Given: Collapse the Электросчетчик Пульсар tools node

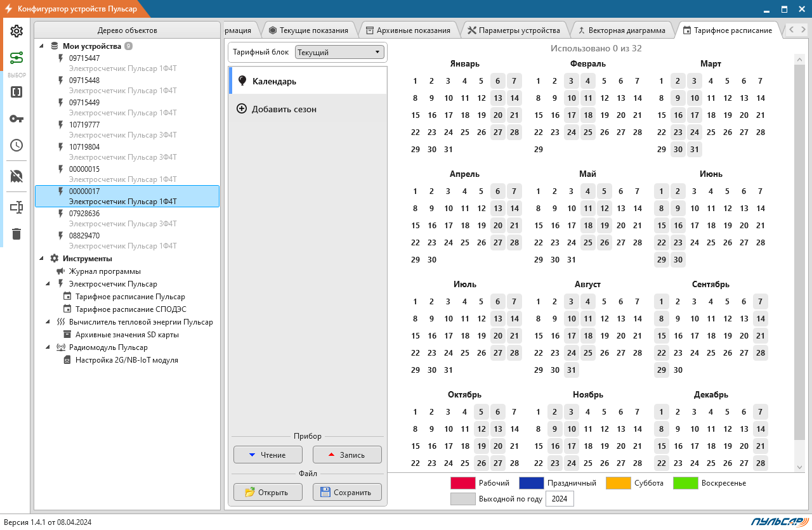Looking at the screenshot, I should (x=48, y=284).
